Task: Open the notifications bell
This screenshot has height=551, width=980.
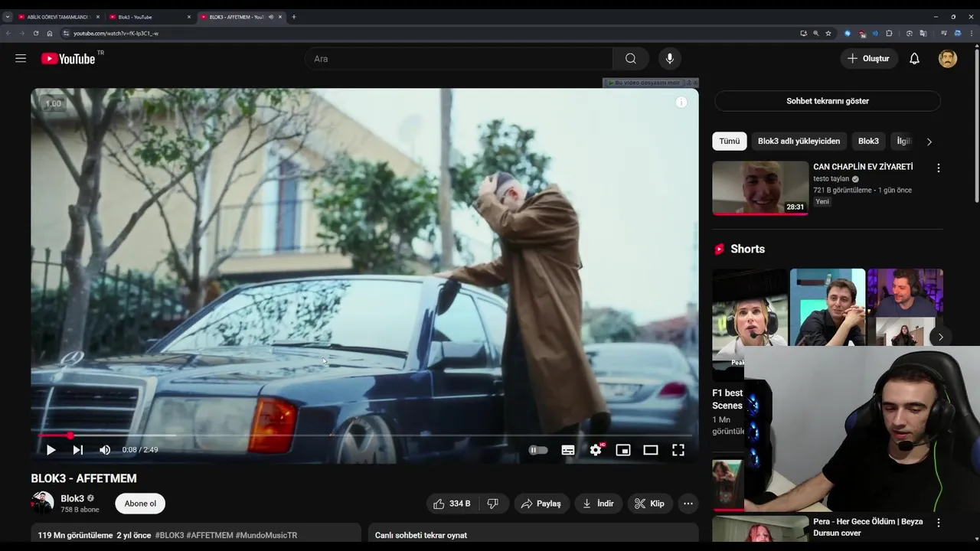Action: click(x=914, y=59)
